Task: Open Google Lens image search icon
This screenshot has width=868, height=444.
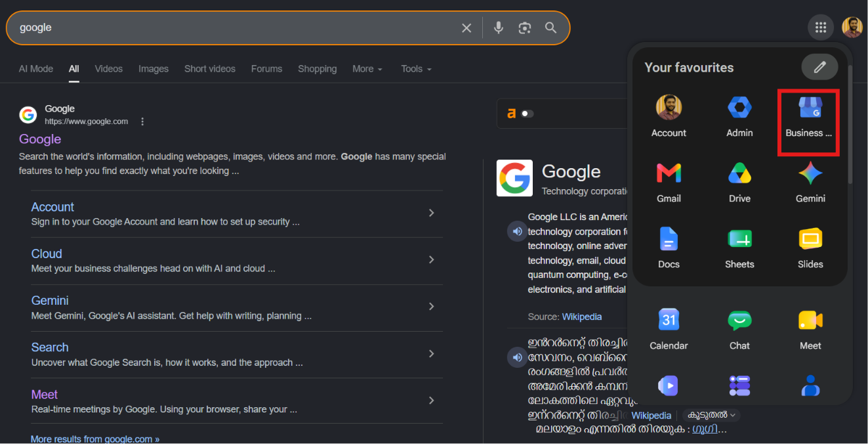Action: (524, 28)
